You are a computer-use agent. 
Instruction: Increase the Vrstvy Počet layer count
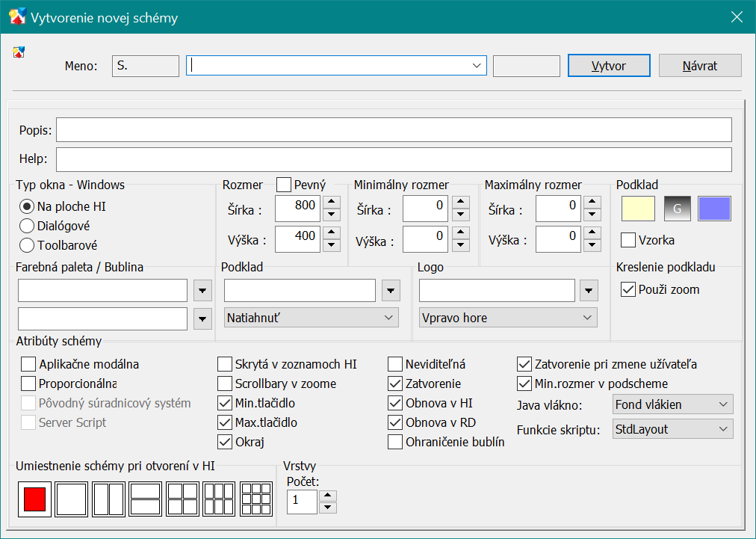[x=328, y=495]
